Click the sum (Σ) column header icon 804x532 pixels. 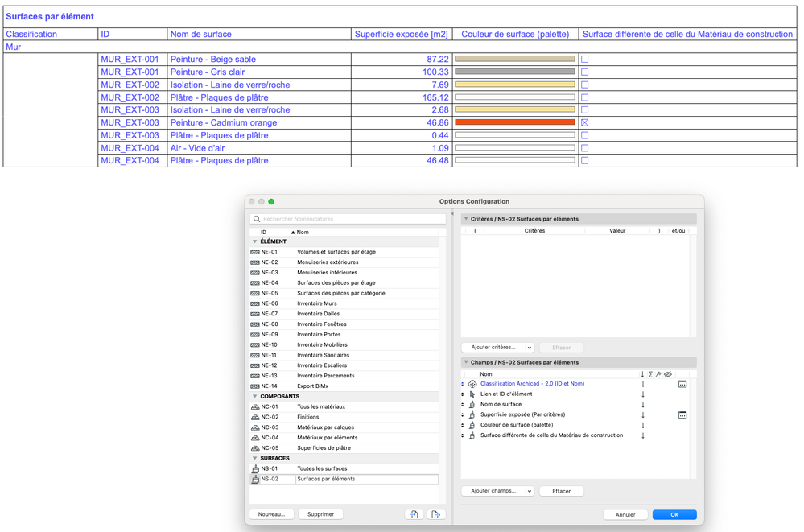(x=650, y=374)
